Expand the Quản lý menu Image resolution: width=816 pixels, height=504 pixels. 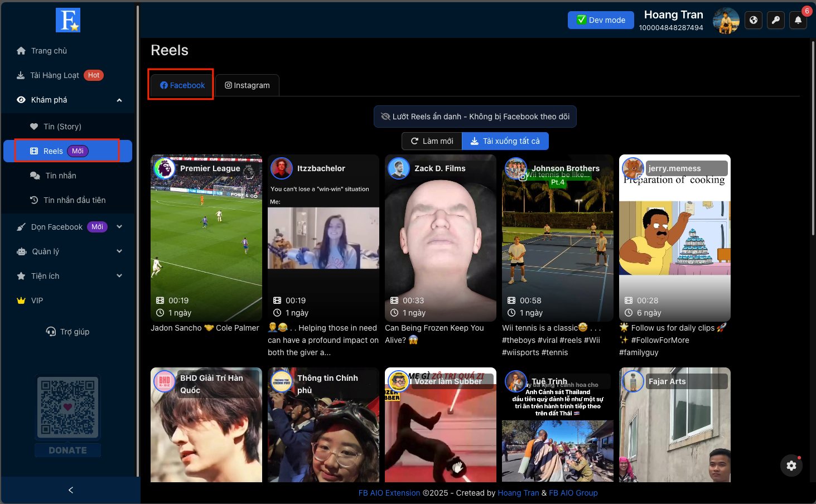tap(69, 251)
